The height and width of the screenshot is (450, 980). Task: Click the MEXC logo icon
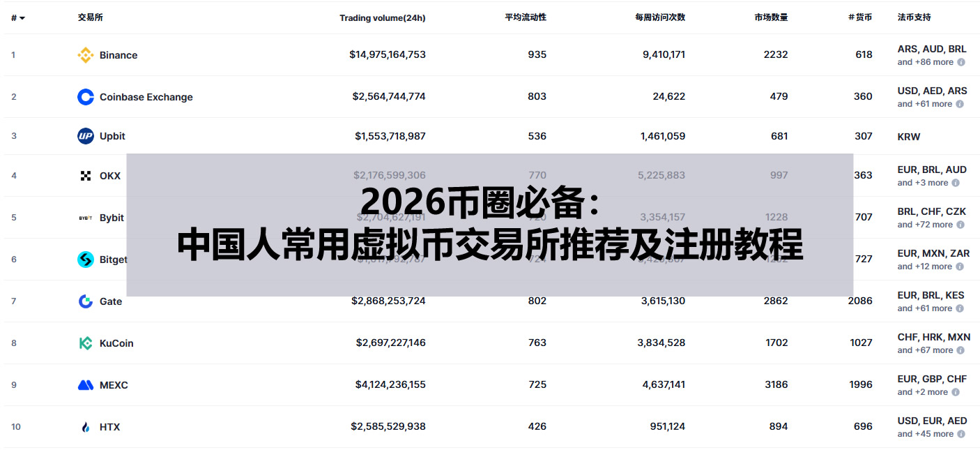[86, 385]
